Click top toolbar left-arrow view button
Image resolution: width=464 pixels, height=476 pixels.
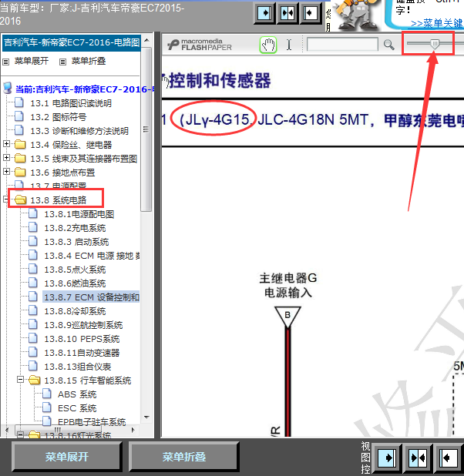(311, 13)
